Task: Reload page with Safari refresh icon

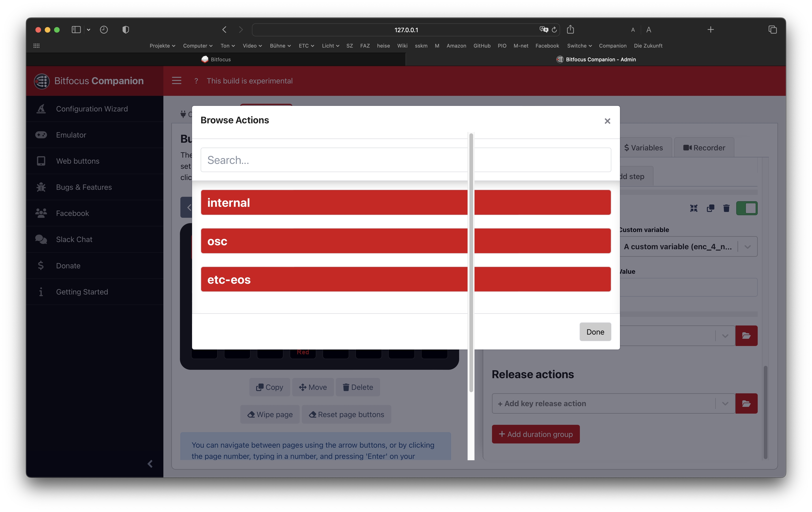Action: coord(554,30)
